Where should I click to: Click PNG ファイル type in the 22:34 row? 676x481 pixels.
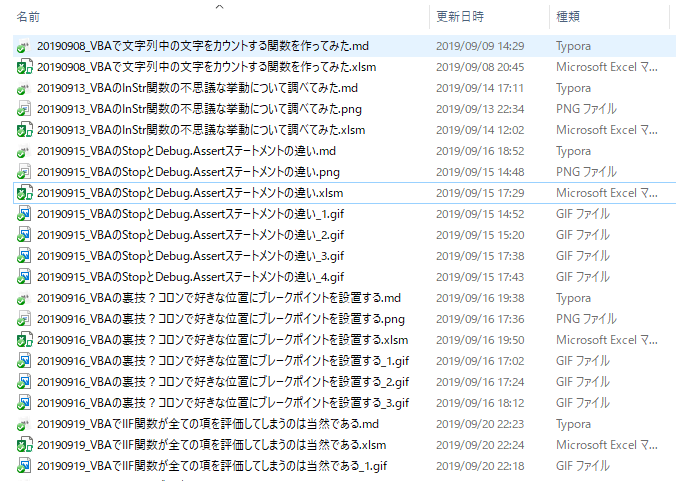tap(586, 109)
